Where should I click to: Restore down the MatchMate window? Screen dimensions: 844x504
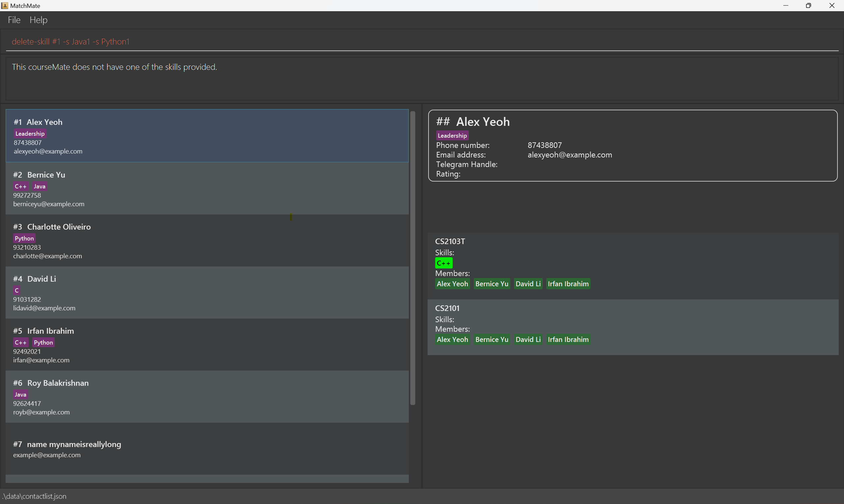(x=809, y=5)
